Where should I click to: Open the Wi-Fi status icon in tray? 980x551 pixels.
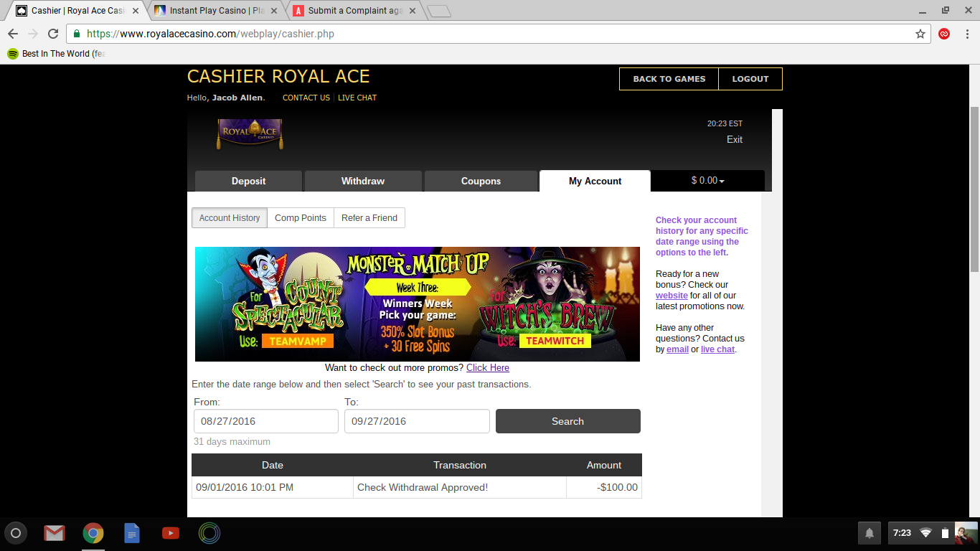926,533
